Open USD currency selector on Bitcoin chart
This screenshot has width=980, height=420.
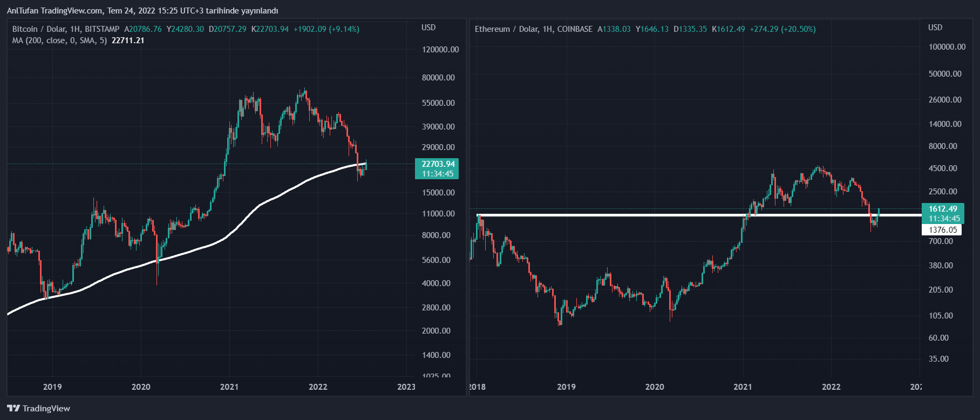[x=428, y=28]
